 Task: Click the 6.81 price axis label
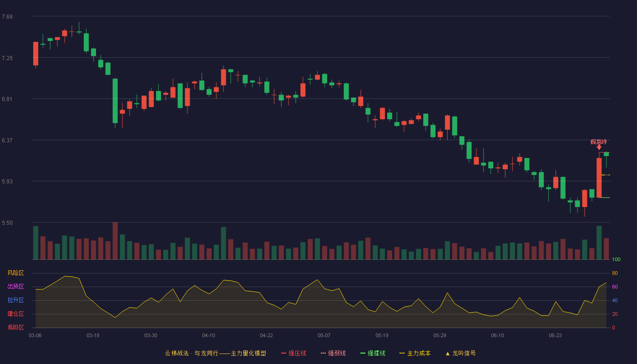tap(7, 99)
